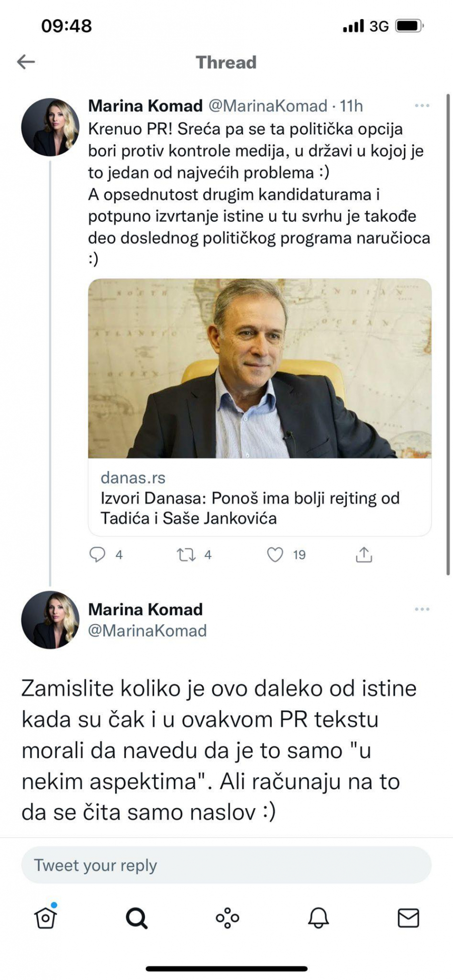Select the Thread screen title
The image size is (453, 980).
click(x=226, y=62)
